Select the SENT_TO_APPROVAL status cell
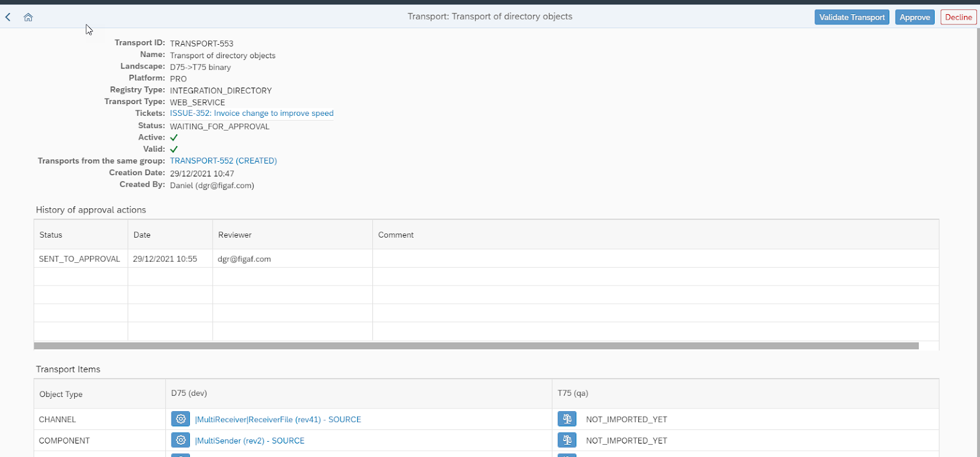 (80, 259)
